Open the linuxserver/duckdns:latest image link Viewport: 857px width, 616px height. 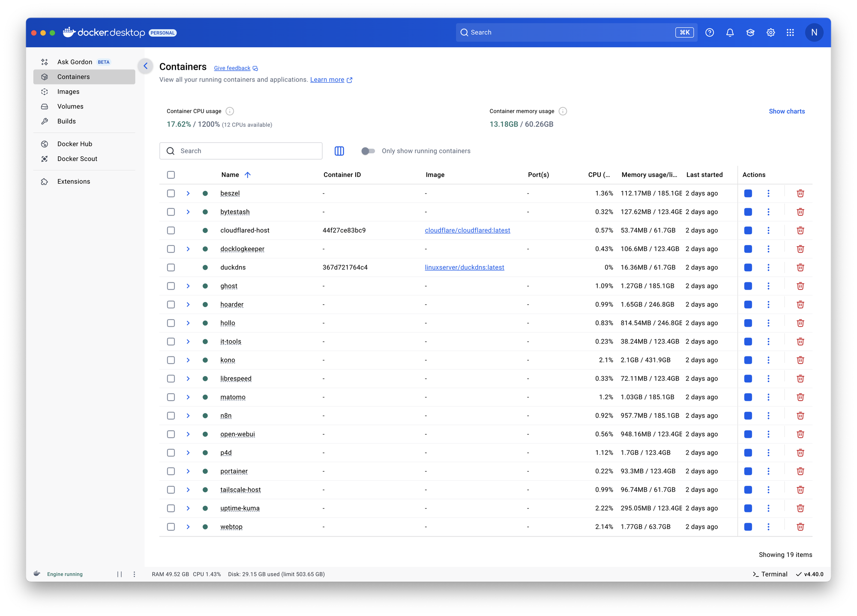point(464,267)
